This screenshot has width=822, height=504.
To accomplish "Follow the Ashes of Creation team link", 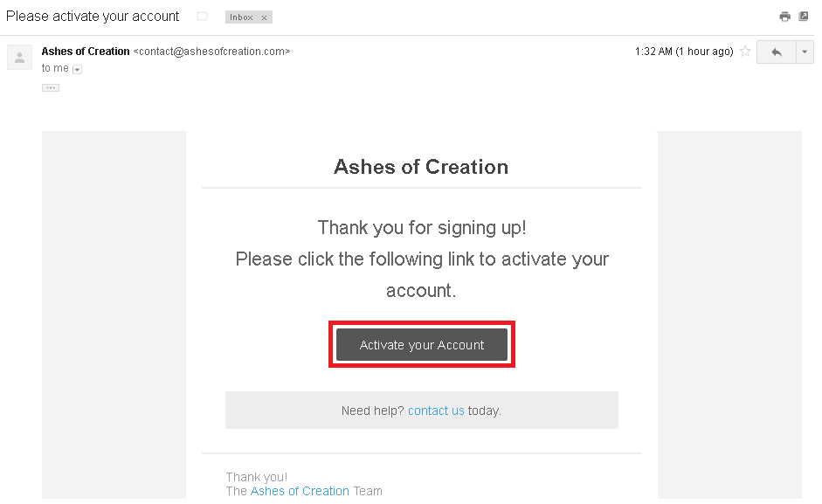I will tap(300, 491).
